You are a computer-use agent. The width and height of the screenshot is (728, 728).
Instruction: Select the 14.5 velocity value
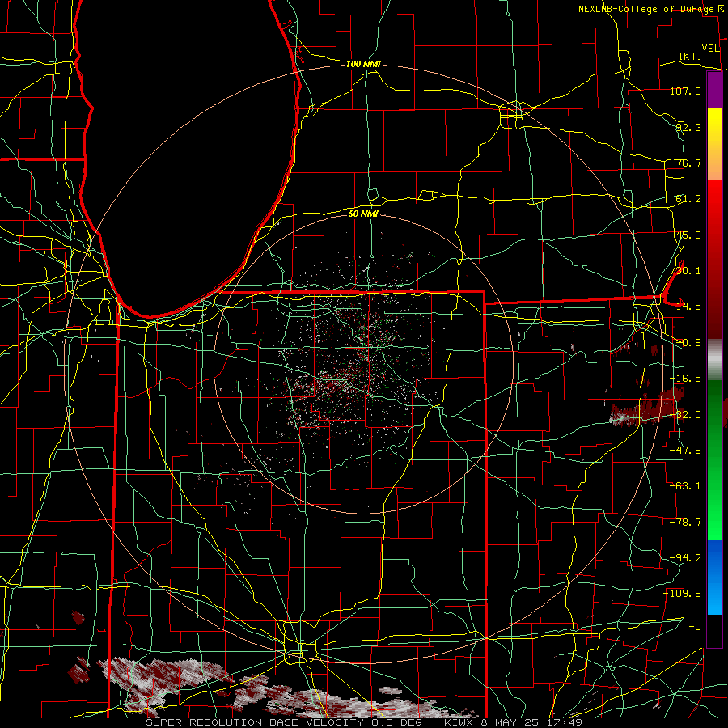coord(688,307)
